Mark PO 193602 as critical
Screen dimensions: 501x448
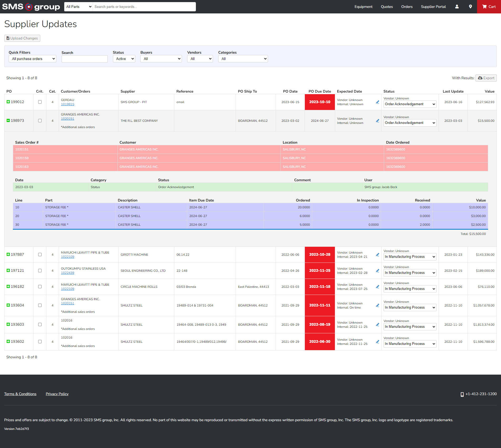pyautogui.click(x=40, y=342)
